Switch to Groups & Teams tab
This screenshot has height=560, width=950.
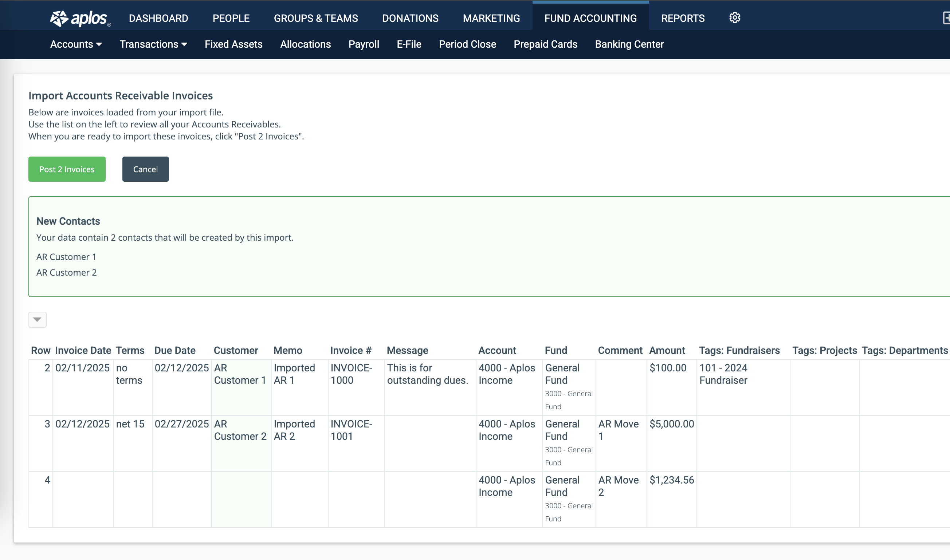click(x=316, y=18)
